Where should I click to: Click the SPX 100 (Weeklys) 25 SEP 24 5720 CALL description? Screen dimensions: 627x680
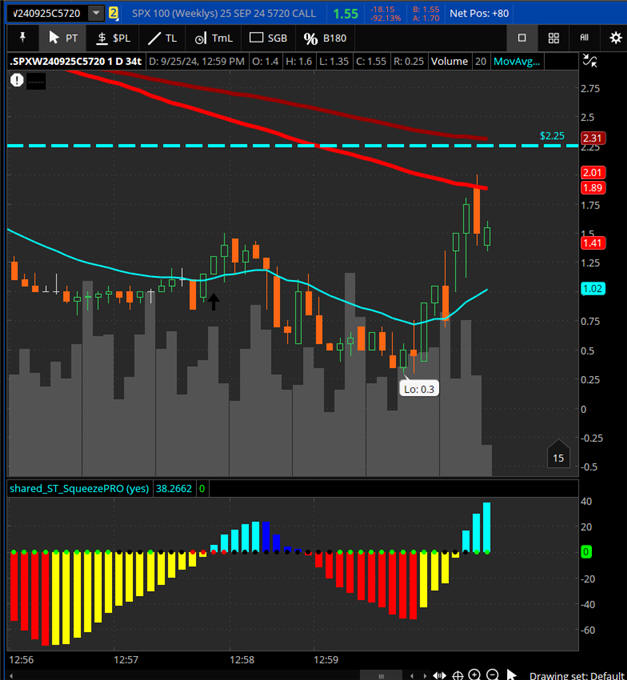[x=224, y=13]
